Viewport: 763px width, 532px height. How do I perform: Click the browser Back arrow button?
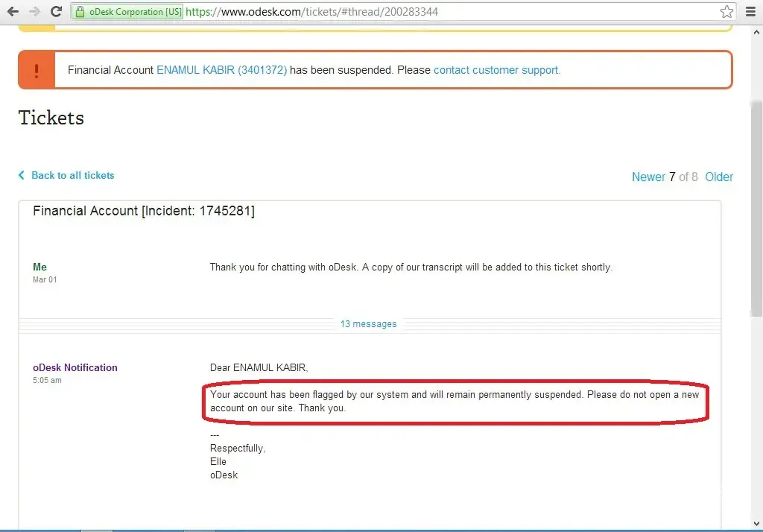13,12
